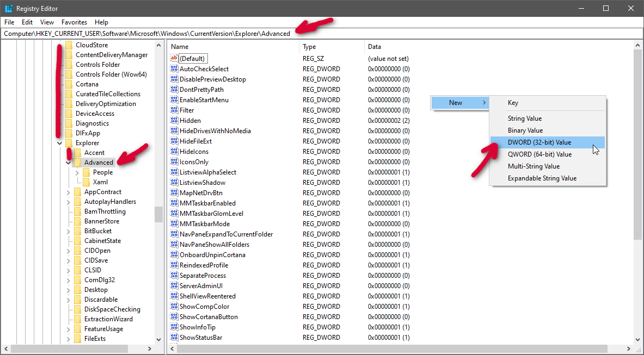
Task: Open the Edit menu
Action: (x=27, y=22)
